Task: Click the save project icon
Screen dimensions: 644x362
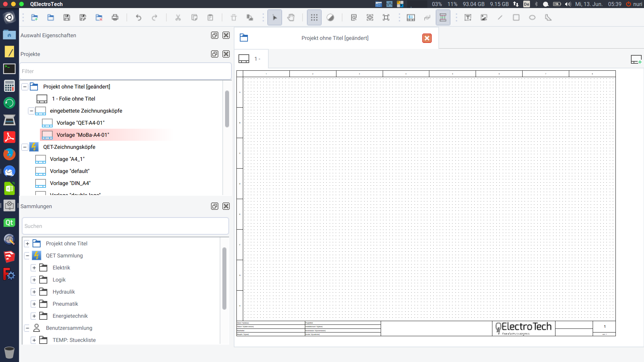Action: [67, 18]
